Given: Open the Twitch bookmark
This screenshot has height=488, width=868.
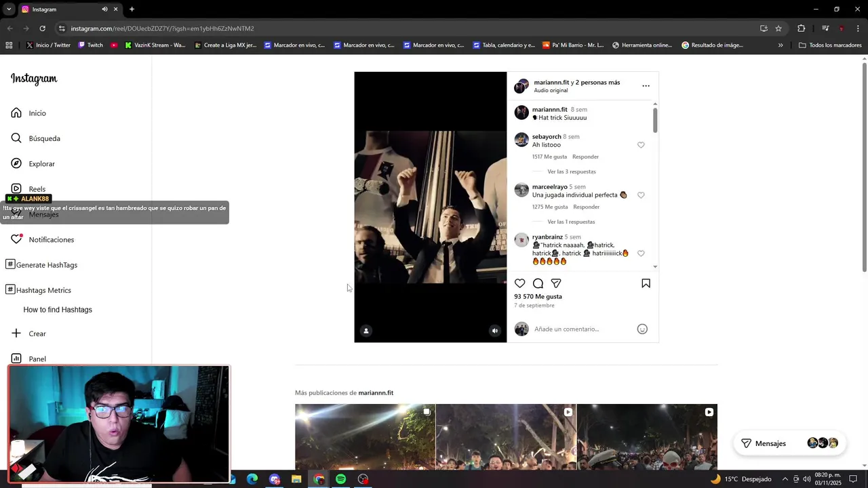Looking at the screenshot, I should click(90, 45).
